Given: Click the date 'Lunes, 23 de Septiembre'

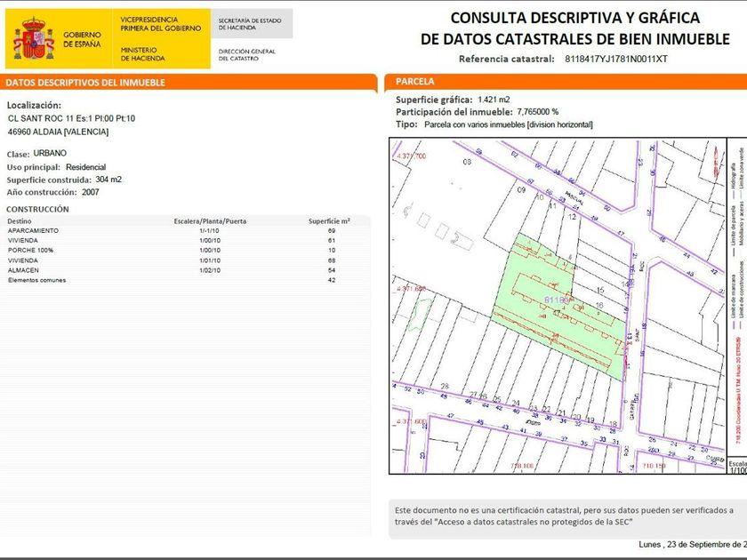Looking at the screenshot, I should (x=692, y=544).
